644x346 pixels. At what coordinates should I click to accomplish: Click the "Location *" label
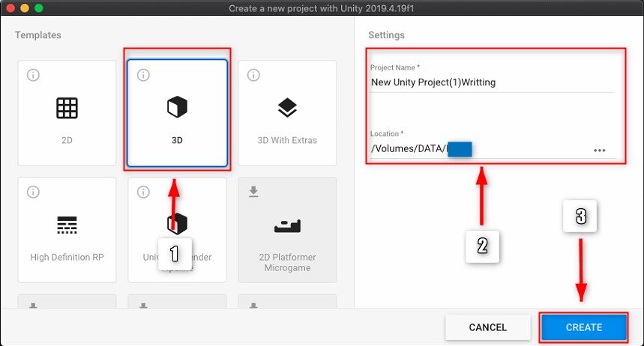click(387, 134)
